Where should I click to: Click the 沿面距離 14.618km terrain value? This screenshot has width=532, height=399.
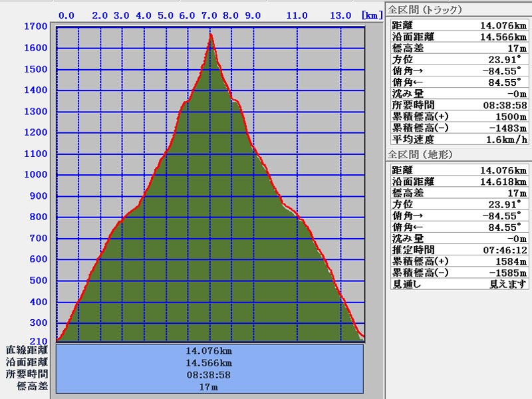(503, 182)
